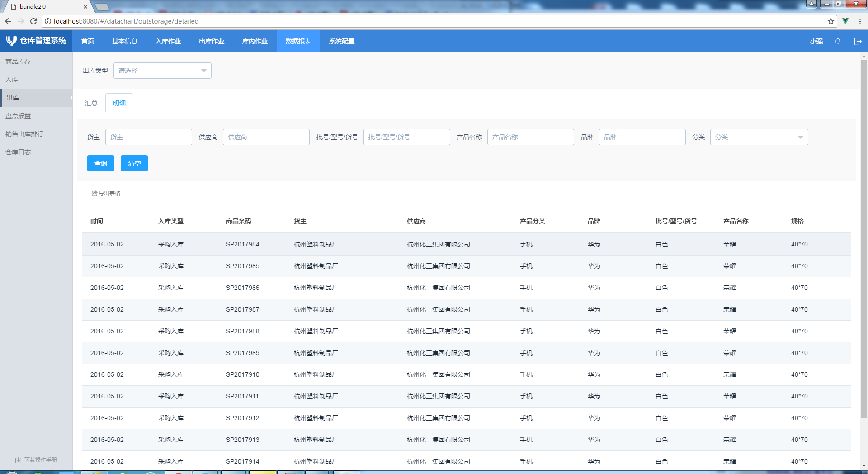
Task: Click the 时间 column header
Action: coord(97,221)
